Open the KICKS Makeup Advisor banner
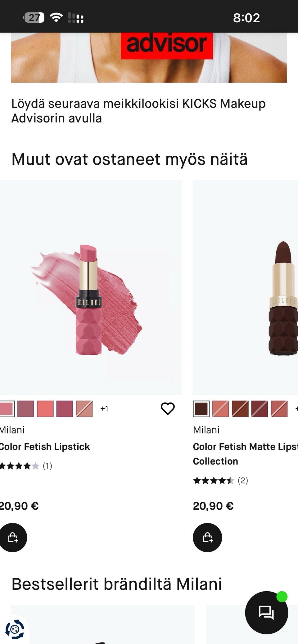 149,57
